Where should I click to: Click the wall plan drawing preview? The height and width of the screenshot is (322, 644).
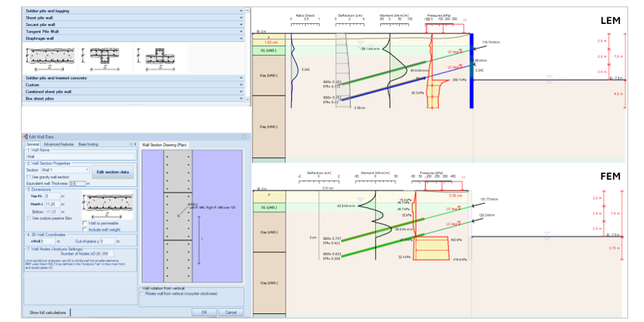[x=192, y=215]
